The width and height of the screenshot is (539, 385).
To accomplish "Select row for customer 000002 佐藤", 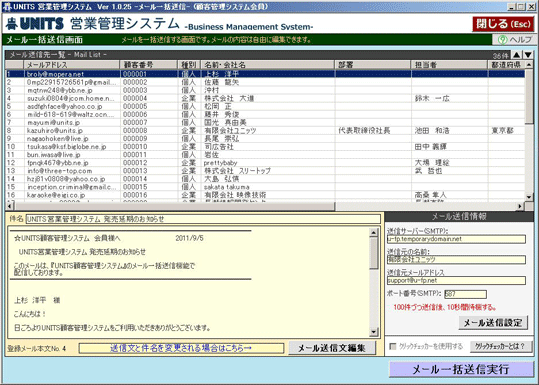I will pos(265,82).
